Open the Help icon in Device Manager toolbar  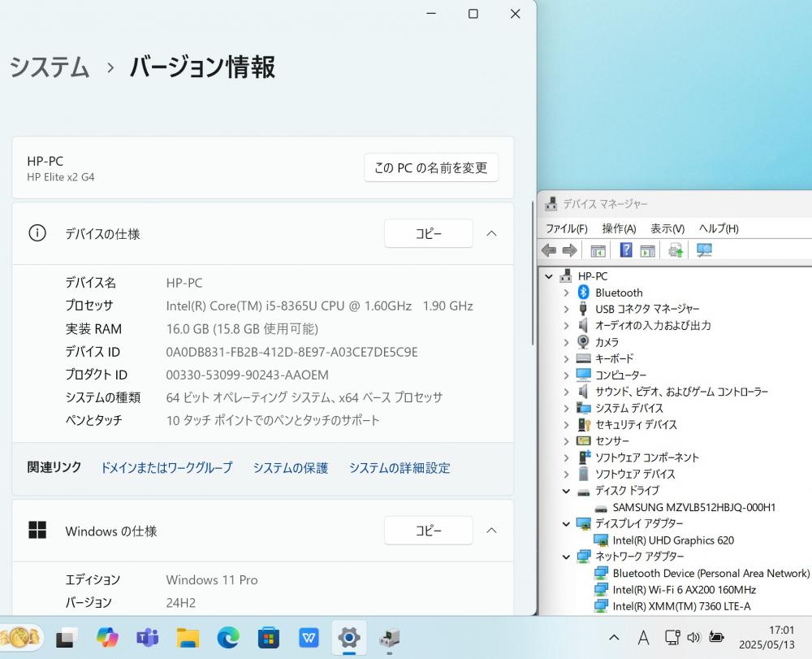point(626,250)
